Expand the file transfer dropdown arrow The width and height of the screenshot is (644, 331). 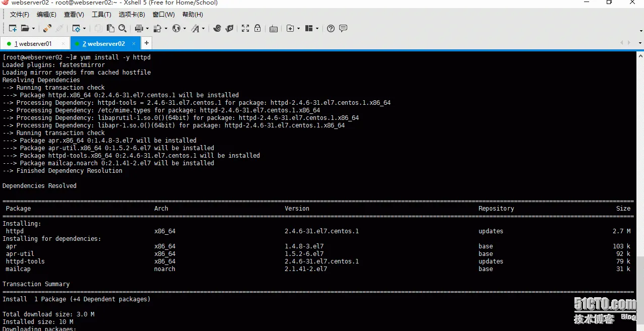click(166, 29)
